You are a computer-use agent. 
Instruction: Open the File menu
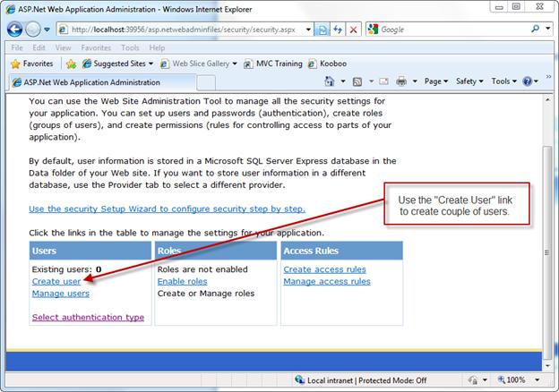(x=17, y=47)
